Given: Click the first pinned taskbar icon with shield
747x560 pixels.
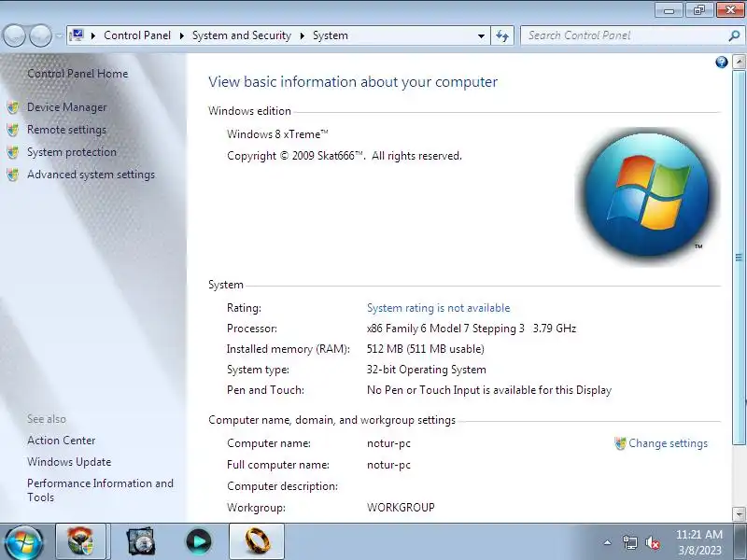Looking at the screenshot, I should (x=80, y=541).
